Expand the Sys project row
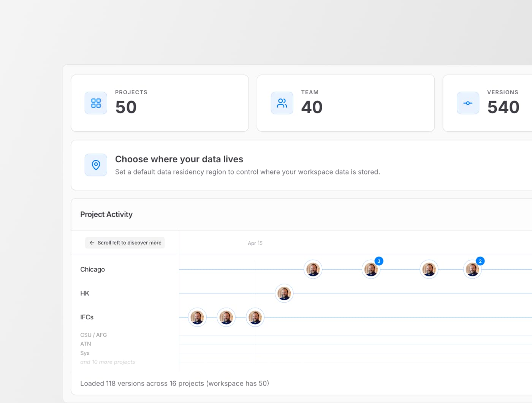The image size is (532, 403). pyautogui.click(x=85, y=353)
